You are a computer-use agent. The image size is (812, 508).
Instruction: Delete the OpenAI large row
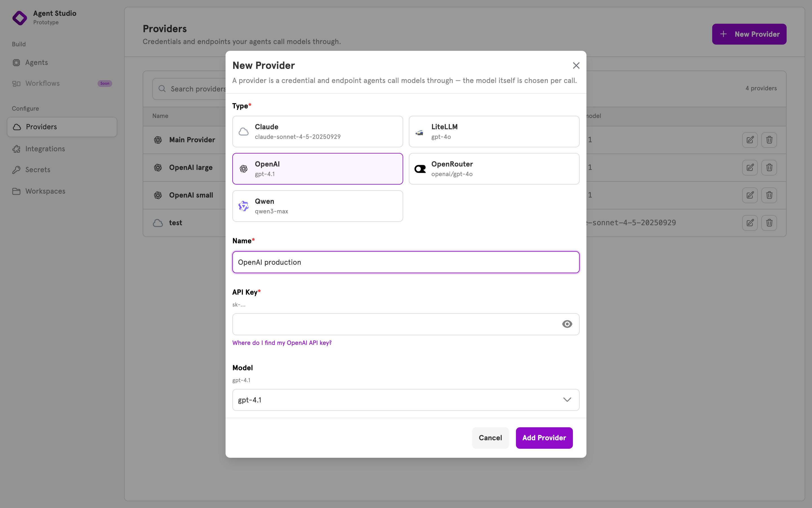click(769, 167)
